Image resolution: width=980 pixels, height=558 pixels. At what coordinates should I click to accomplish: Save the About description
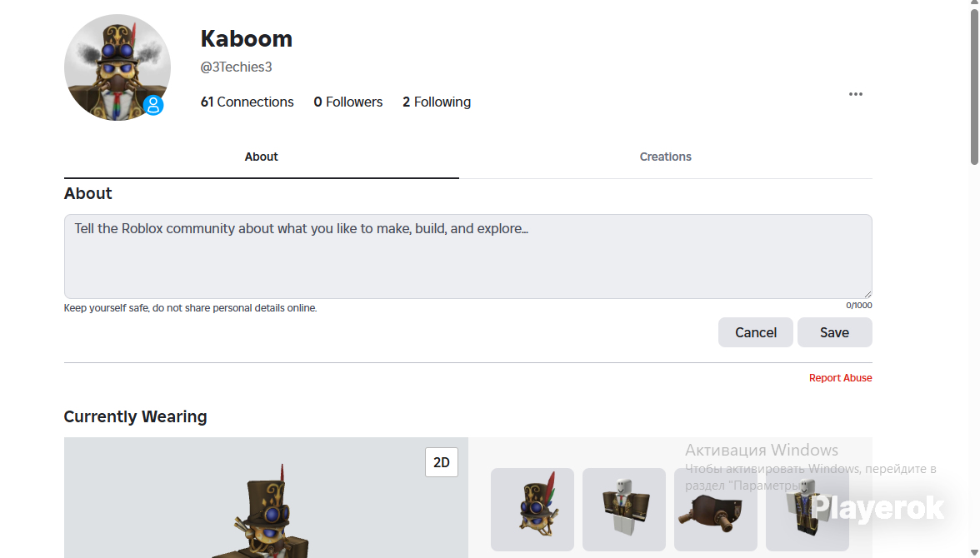click(834, 332)
